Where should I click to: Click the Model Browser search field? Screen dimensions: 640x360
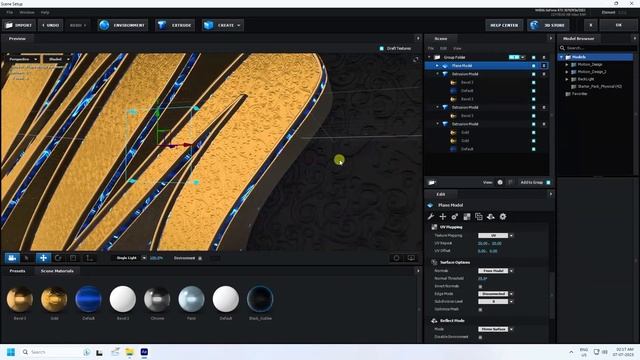(597, 48)
